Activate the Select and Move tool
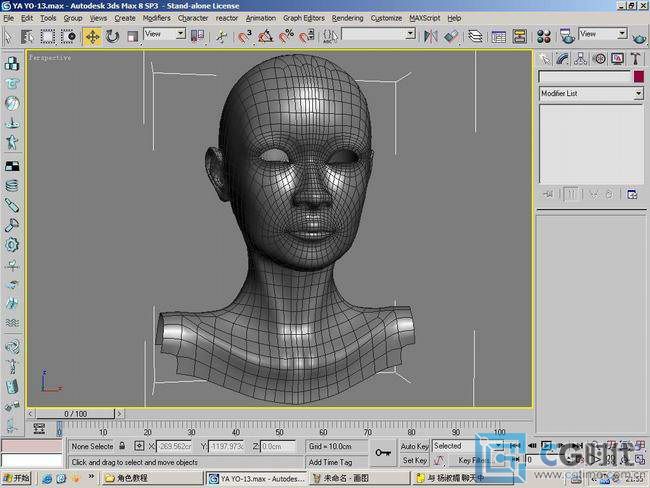 [92, 36]
